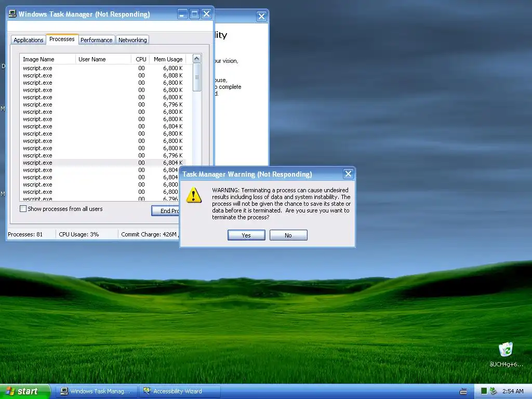Image resolution: width=532 pixels, height=399 pixels.
Task: Click the Task Manager title bar icon
Action: [12, 14]
